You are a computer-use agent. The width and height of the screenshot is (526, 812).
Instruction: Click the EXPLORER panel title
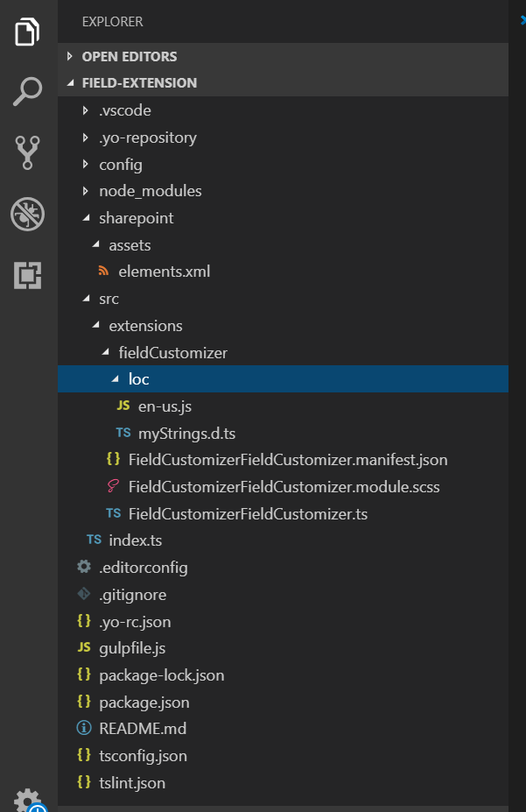click(x=112, y=21)
